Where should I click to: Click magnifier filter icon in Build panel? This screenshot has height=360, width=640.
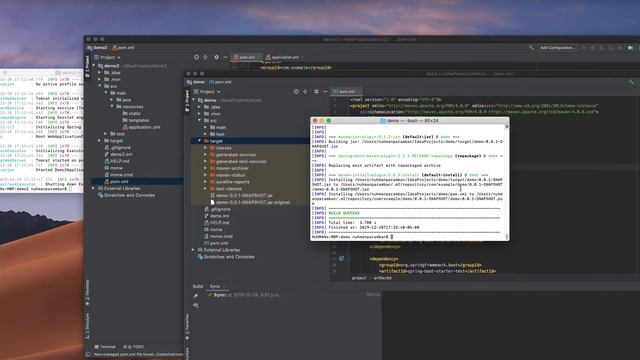[196, 305]
